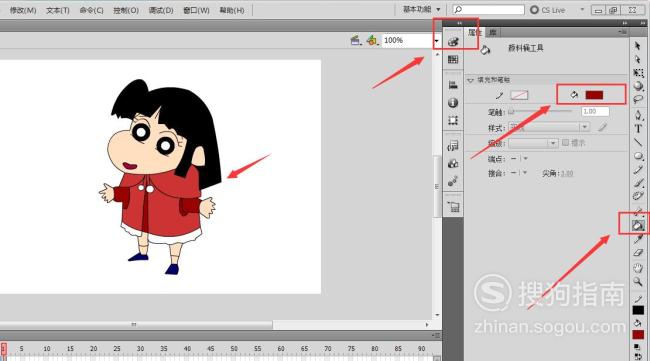Open the 窗口(W) menu

coord(196,10)
